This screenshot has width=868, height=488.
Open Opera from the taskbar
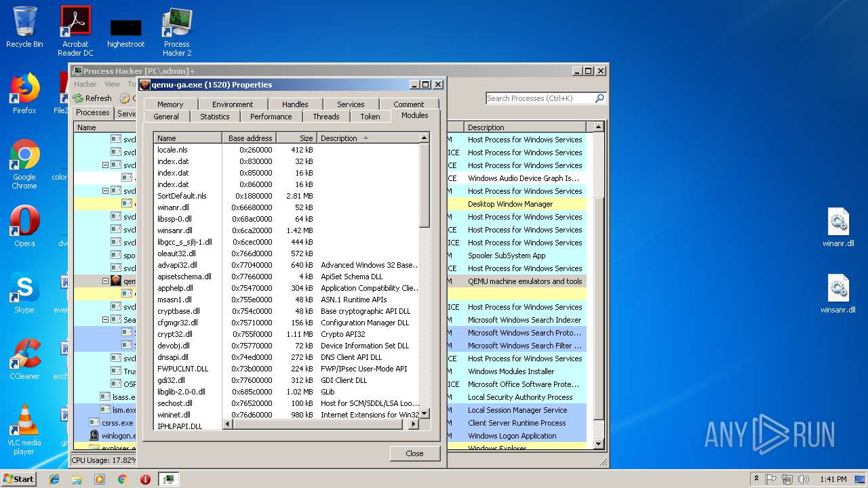tap(145, 479)
